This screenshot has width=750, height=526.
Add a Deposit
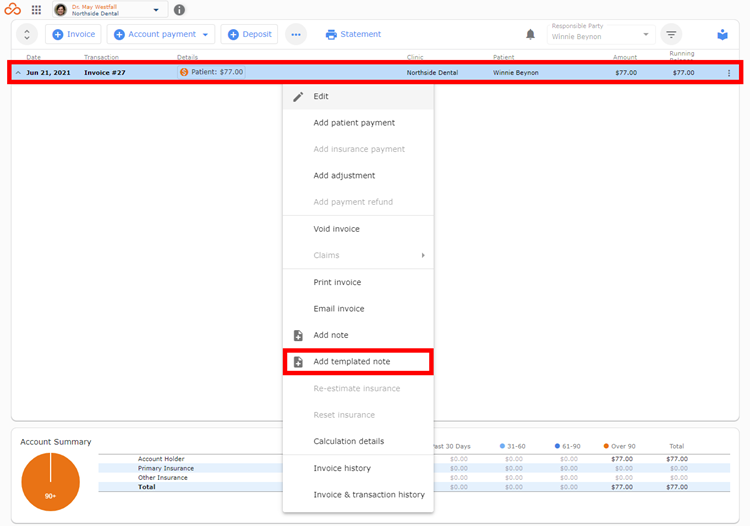click(x=249, y=34)
